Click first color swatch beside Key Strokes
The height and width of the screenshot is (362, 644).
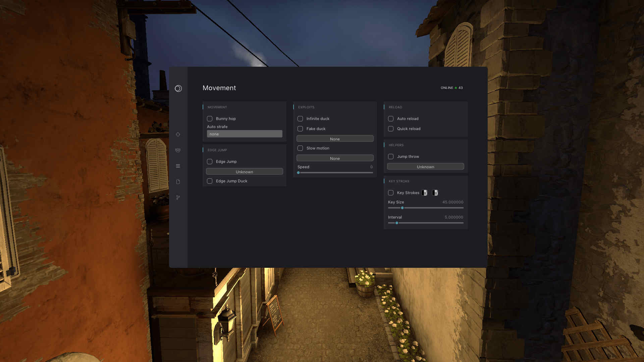(x=424, y=193)
